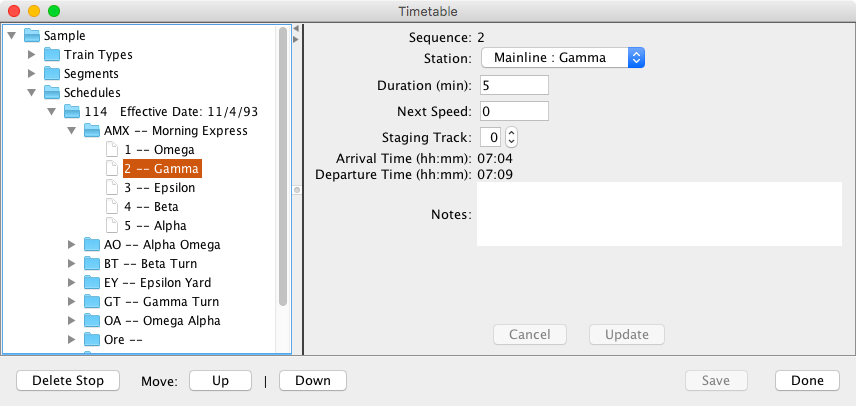Click the folder icon for AO -- Alpha Omega
The image size is (856, 406).
(x=92, y=245)
